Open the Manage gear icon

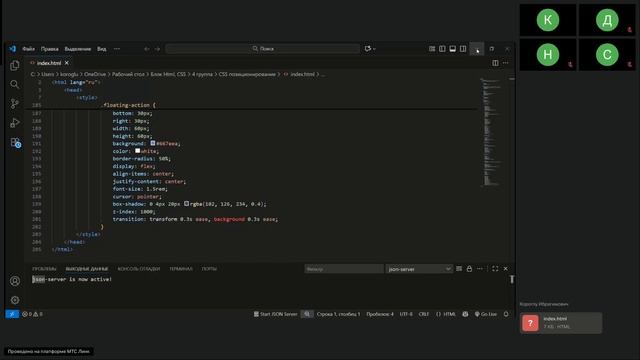(x=15, y=300)
